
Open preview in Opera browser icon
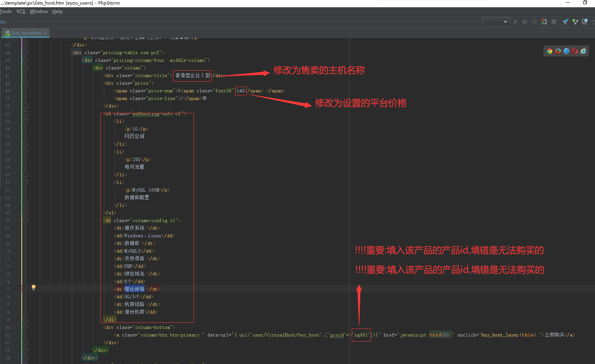pos(575,51)
